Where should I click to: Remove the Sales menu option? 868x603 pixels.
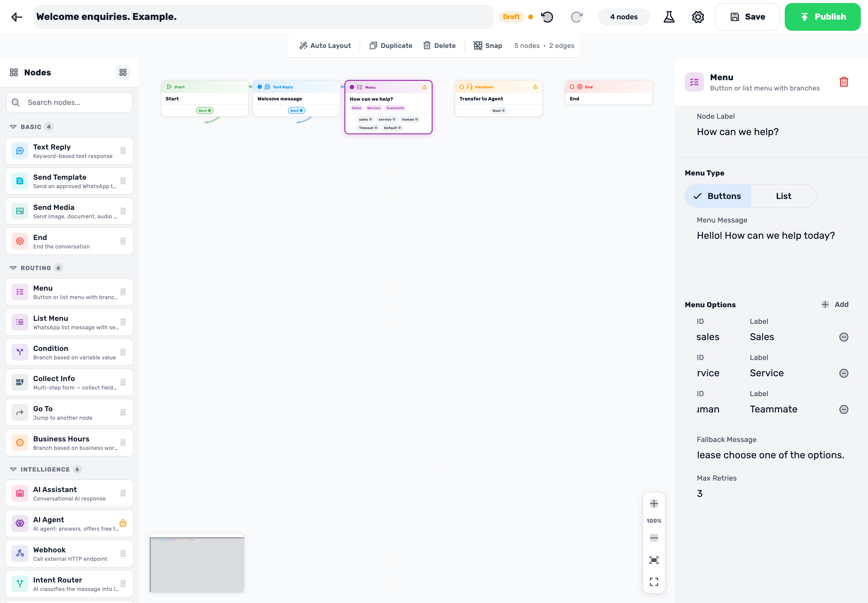(x=844, y=337)
